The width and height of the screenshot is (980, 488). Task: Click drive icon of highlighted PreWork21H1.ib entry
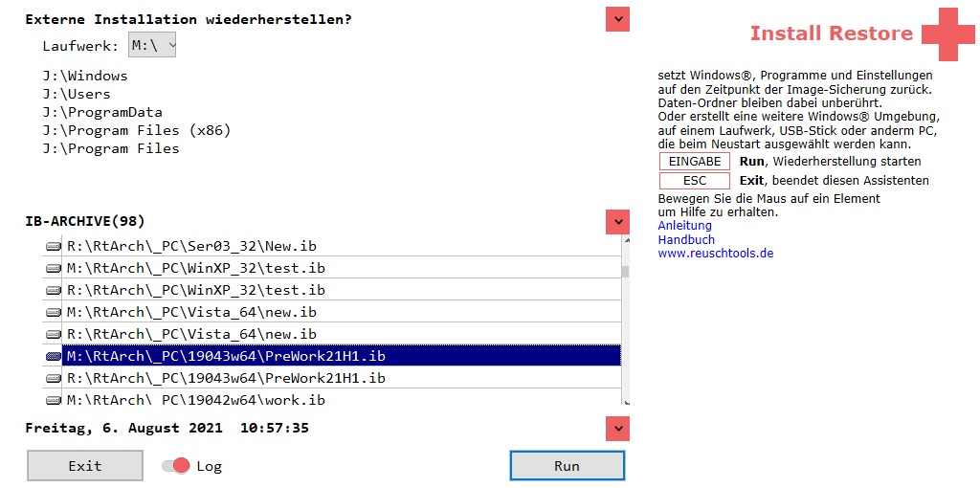coord(54,356)
